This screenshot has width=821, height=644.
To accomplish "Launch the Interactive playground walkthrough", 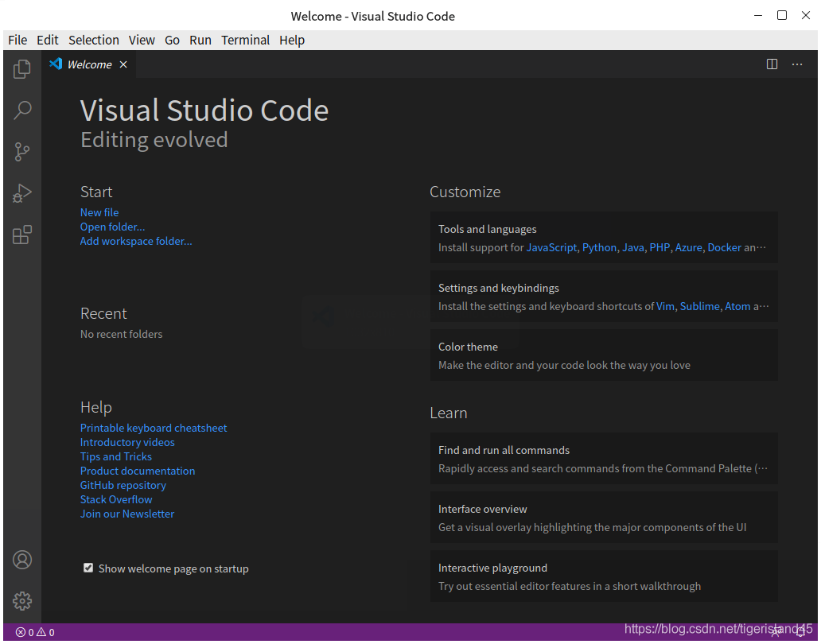I will pos(603,576).
